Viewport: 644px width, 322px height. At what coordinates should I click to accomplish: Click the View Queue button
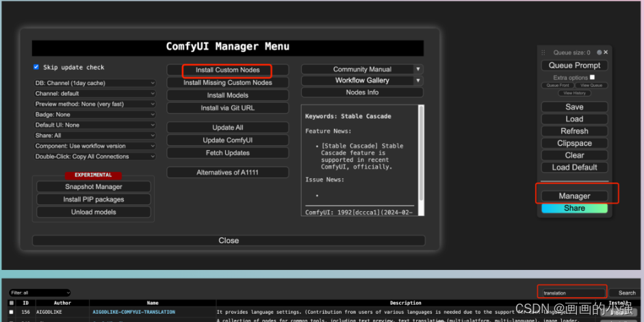(x=591, y=86)
